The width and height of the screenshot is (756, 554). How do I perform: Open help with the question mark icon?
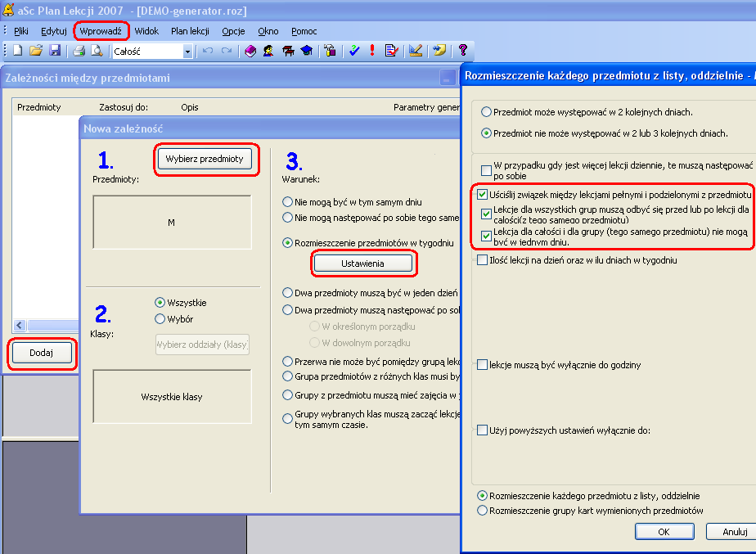463,51
